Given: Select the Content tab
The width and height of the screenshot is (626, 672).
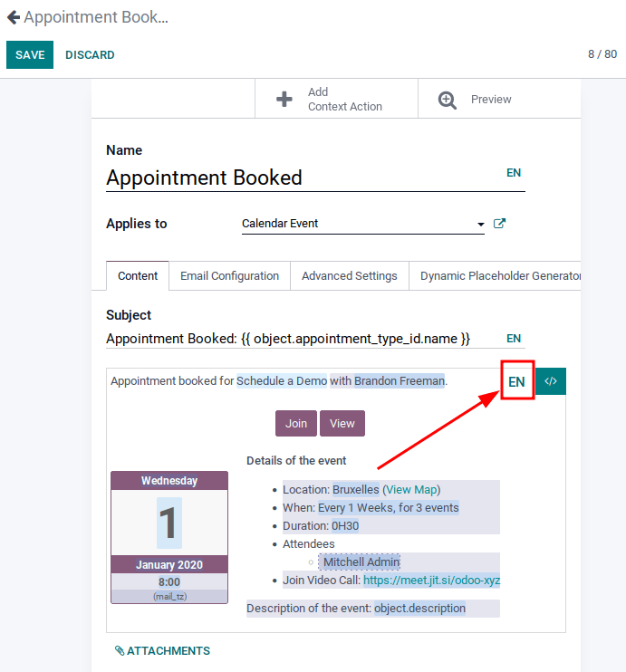Looking at the screenshot, I should 138,276.
